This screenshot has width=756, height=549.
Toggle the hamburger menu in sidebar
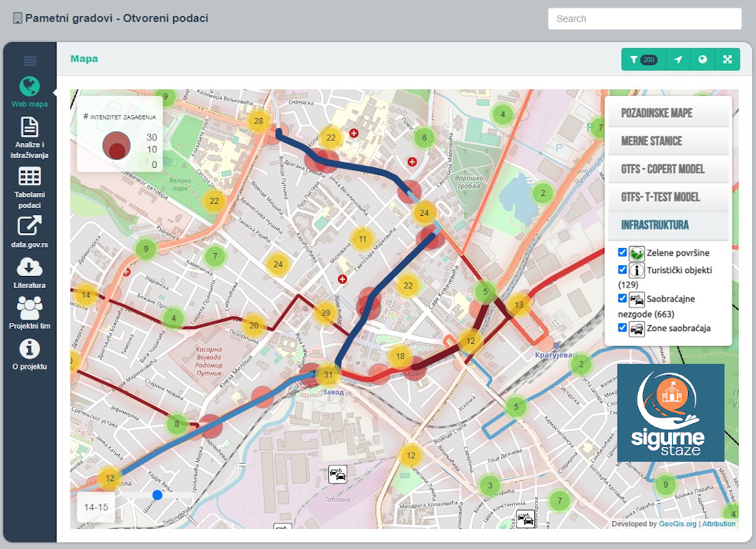coord(29,61)
